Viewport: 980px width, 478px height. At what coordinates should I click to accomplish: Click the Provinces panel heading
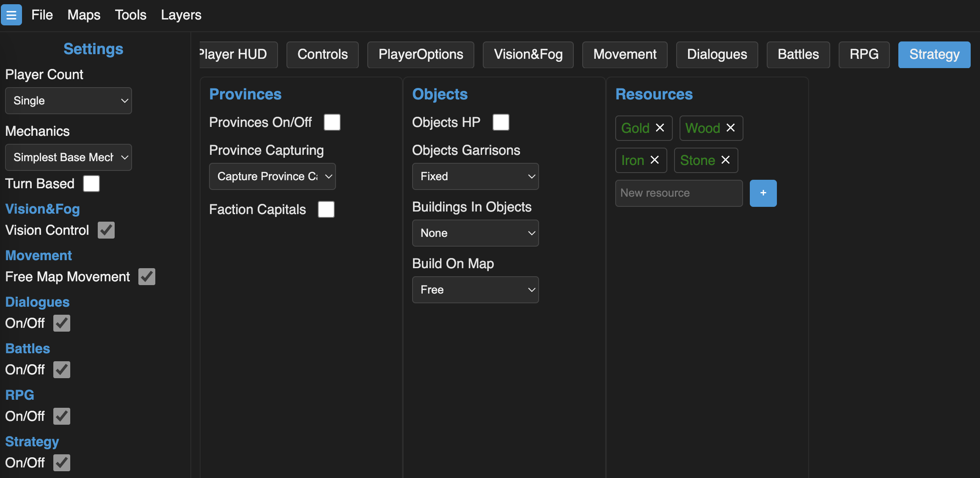pos(245,94)
